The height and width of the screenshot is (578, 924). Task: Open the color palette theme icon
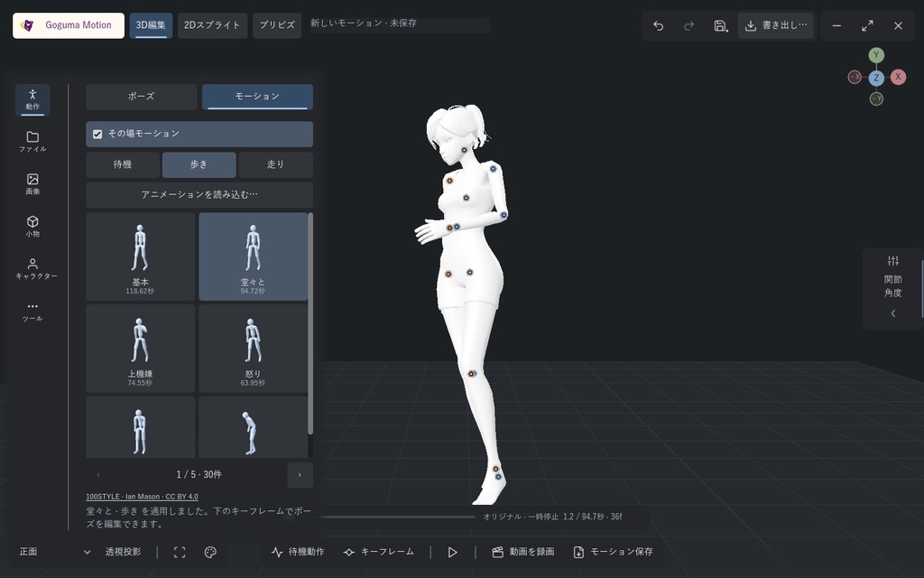click(x=210, y=552)
